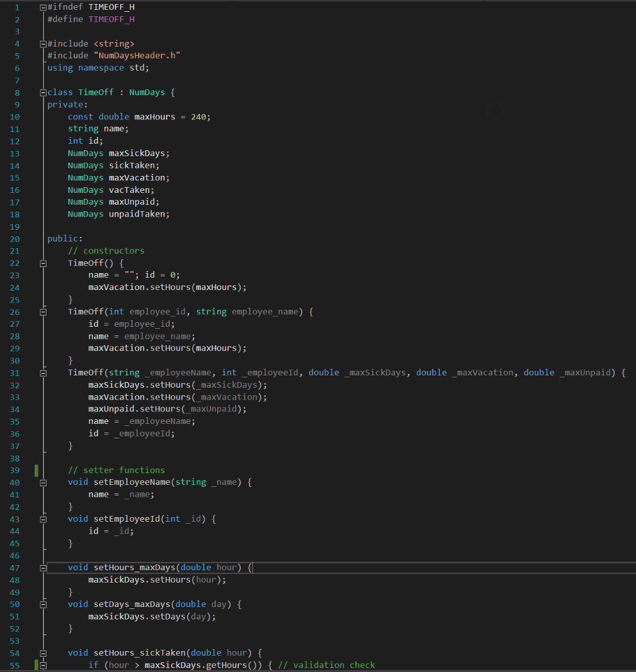
Task: Collapse the default TimeOff() constructor fold
Action: [43, 264]
